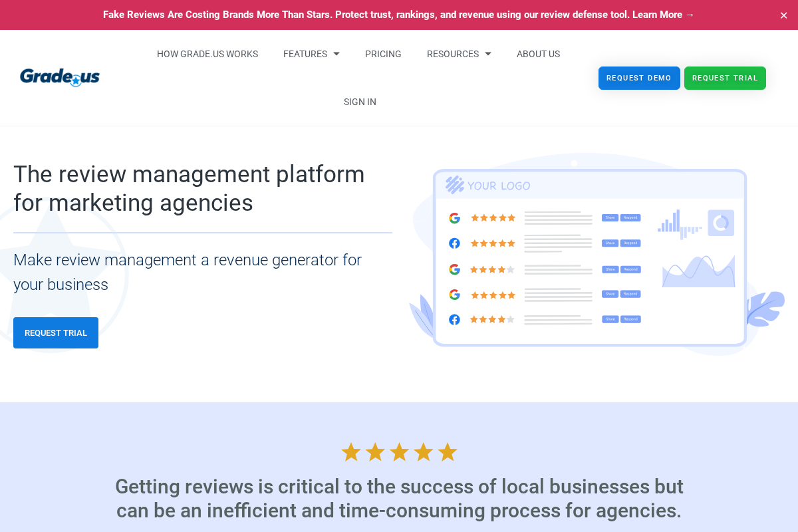798x532 pixels.
Task: Click the Grade.us logo
Action: coord(59,76)
